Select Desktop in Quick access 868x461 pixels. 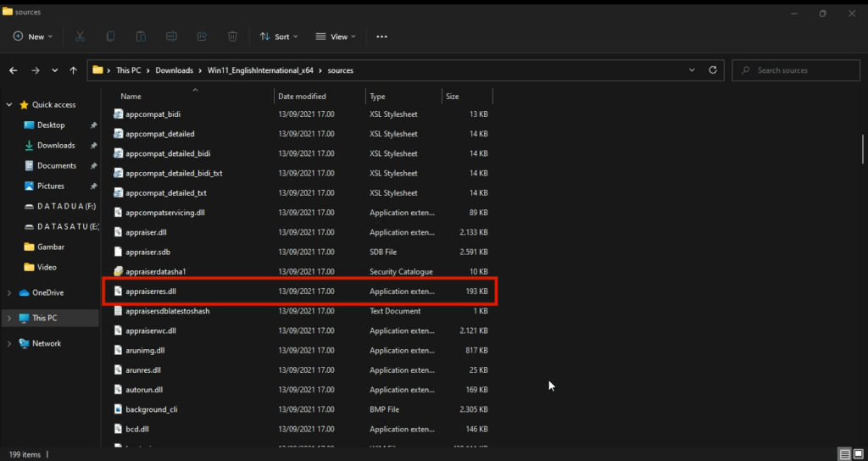click(x=51, y=125)
